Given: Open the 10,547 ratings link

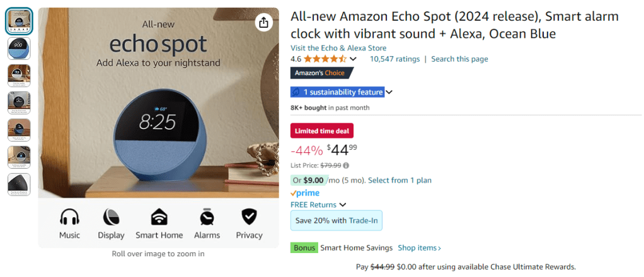Looking at the screenshot, I should click(x=394, y=59).
